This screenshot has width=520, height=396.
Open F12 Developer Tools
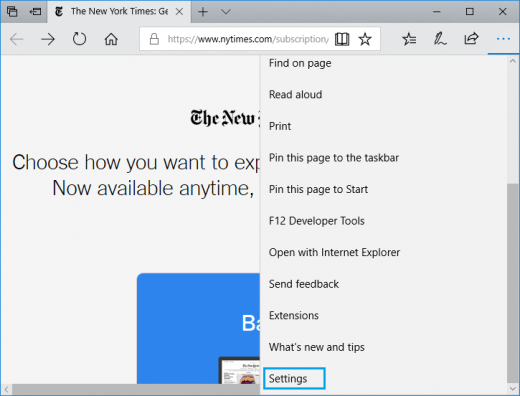coord(317,221)
